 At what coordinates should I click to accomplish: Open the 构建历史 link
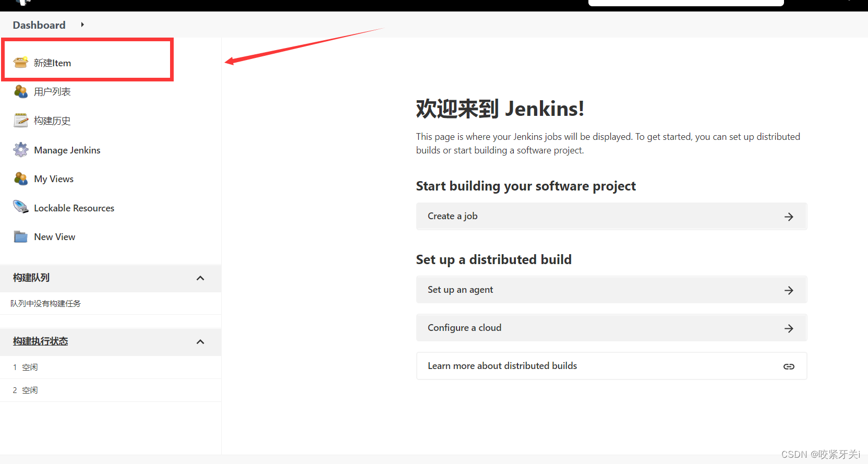(52, 121)
